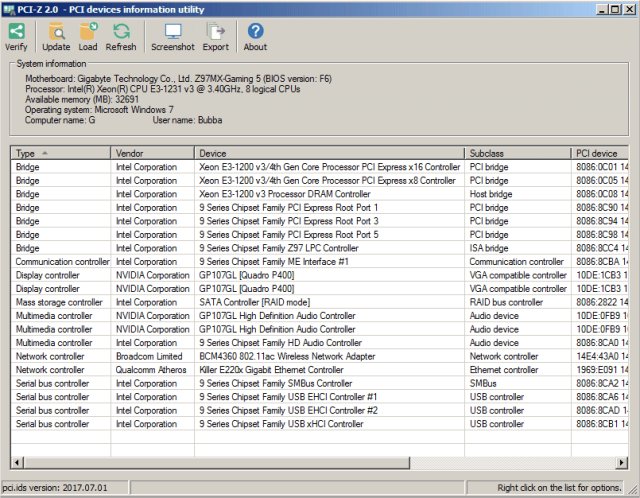Click the horizontal scrollbar left arrow

coord(17,462)
